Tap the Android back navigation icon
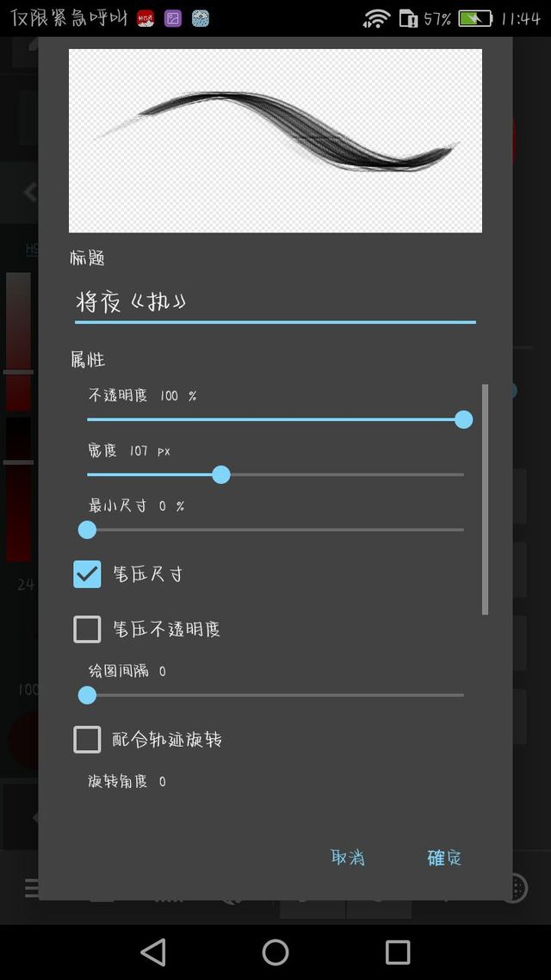The width and height of the screenshot is (551, 980). click(153, 952)
